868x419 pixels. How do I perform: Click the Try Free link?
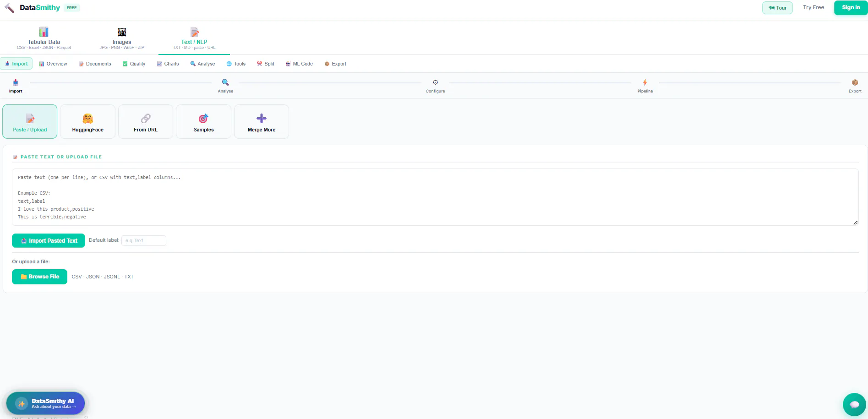click(813, 7)
